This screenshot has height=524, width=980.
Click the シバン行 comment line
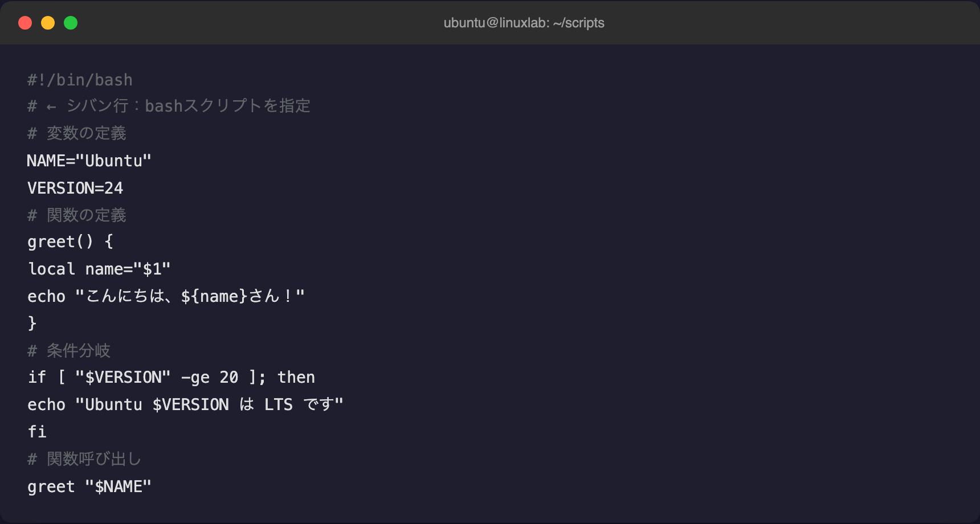[169, 106]
